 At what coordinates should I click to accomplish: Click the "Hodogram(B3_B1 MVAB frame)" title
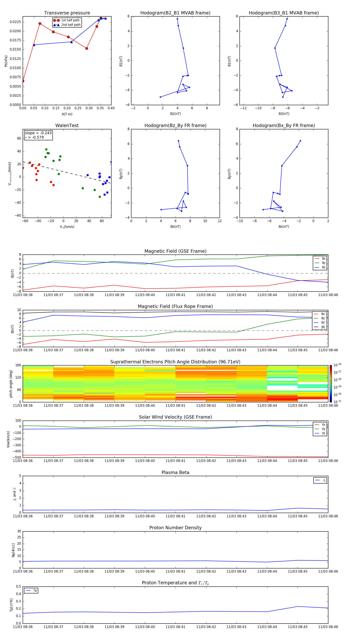click(284, 13)
